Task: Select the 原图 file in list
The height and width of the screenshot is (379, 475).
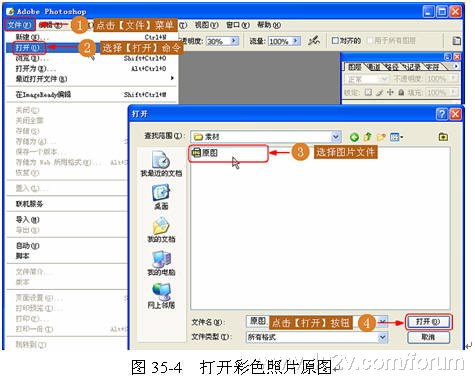Action: 205,153
